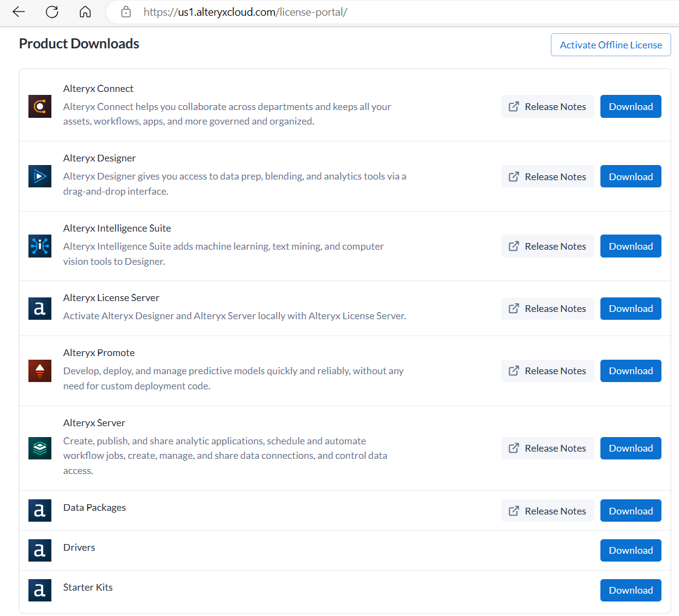Click the Alteryx Connect description text
679x616 pixels.
pos(227,114)
